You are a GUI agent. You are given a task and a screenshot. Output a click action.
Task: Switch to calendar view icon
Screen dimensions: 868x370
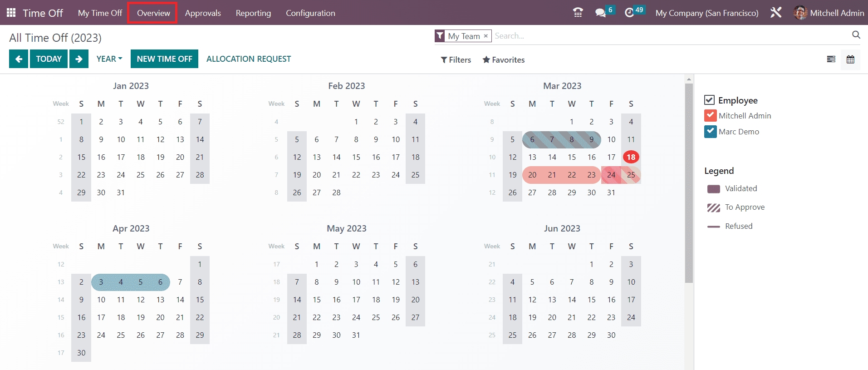850,59
